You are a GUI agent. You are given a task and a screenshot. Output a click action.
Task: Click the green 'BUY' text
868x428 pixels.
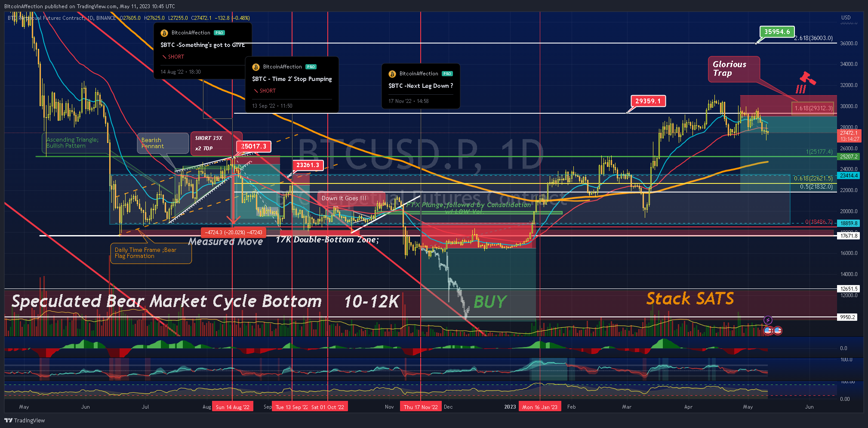490,302
